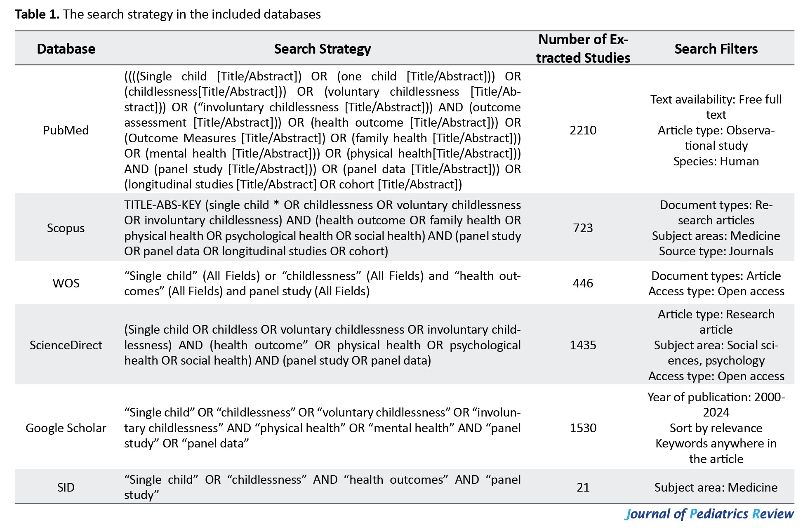This screenshot has height=532, width=810.
Task: Click the 1435 extracted studies value
Action: (583, 345)
